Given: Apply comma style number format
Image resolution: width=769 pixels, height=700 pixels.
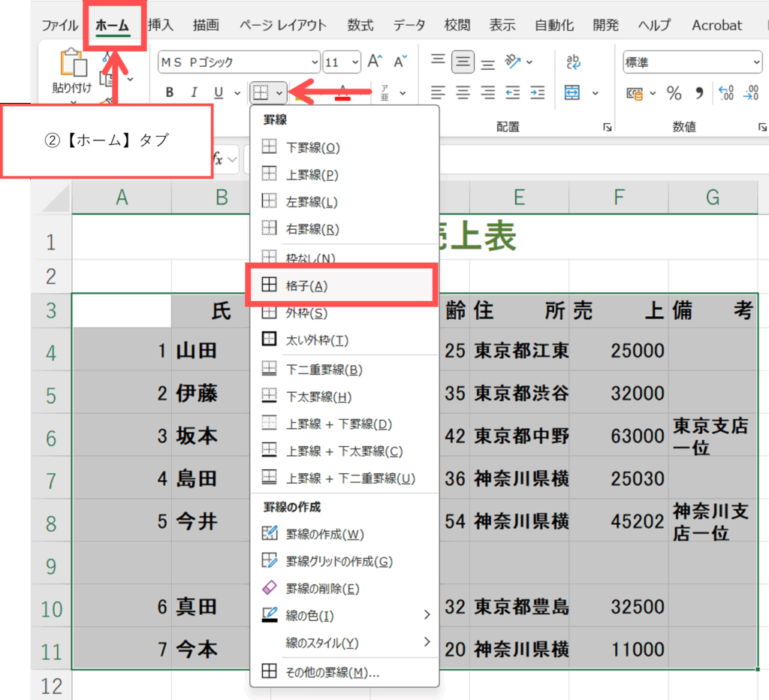Looking at the screenshot, I should [x=699, y=93].
